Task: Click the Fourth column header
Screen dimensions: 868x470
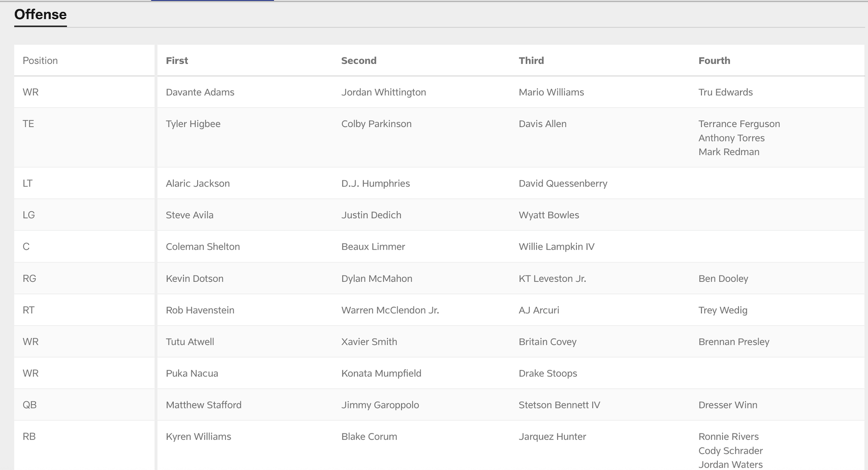Action: [x=714, y=60]
